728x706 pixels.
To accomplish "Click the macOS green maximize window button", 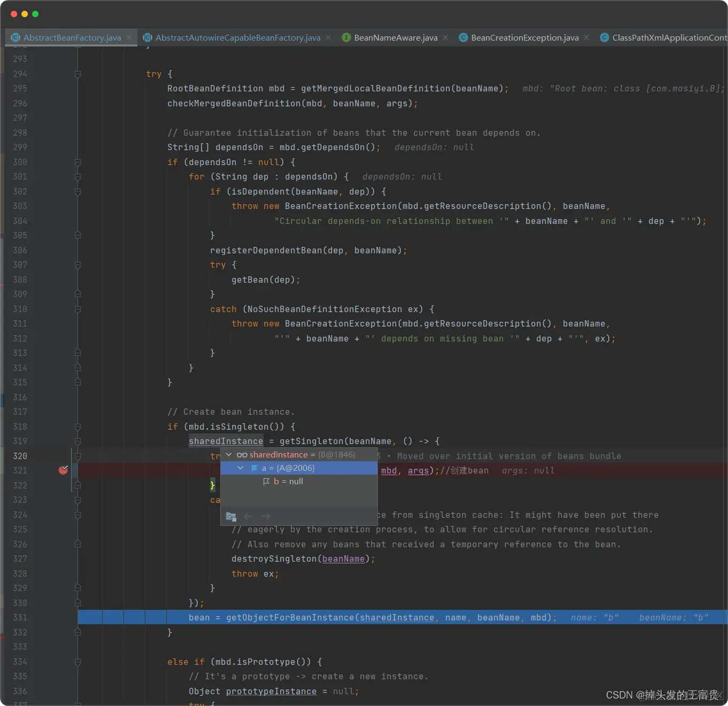I will [35, 14].
